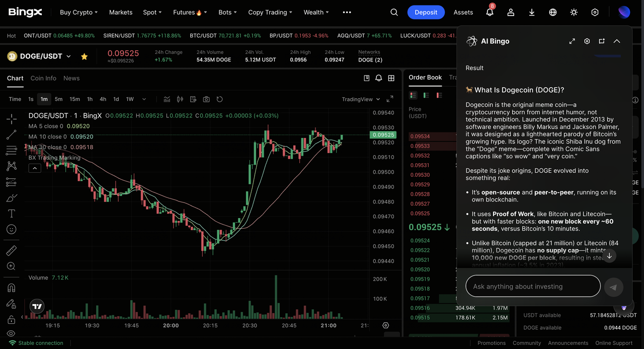Expand the chart to fullscreen

pyautogui.click(x=390, y=99)
